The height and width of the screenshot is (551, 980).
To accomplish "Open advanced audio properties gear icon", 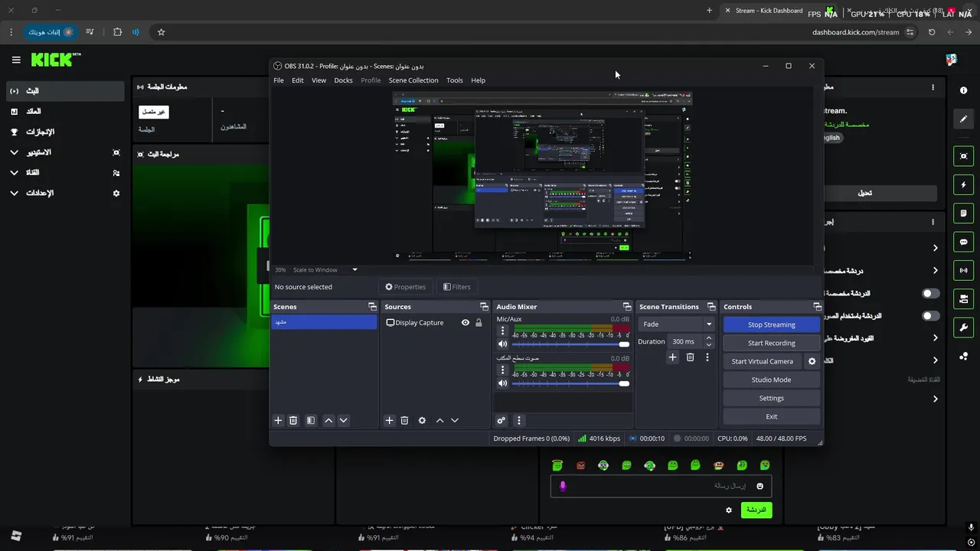I will (501, 420).
